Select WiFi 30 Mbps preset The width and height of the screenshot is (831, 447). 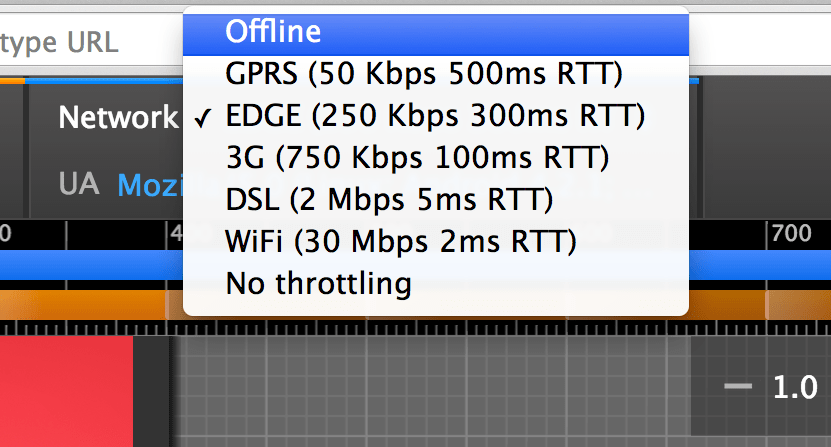[x=401, y=242]
